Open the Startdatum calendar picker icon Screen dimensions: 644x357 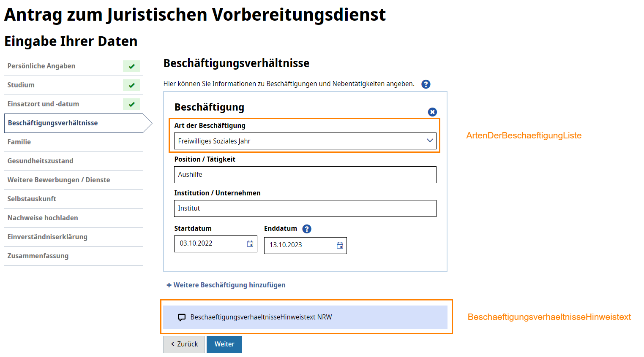(x=250, y=243)
